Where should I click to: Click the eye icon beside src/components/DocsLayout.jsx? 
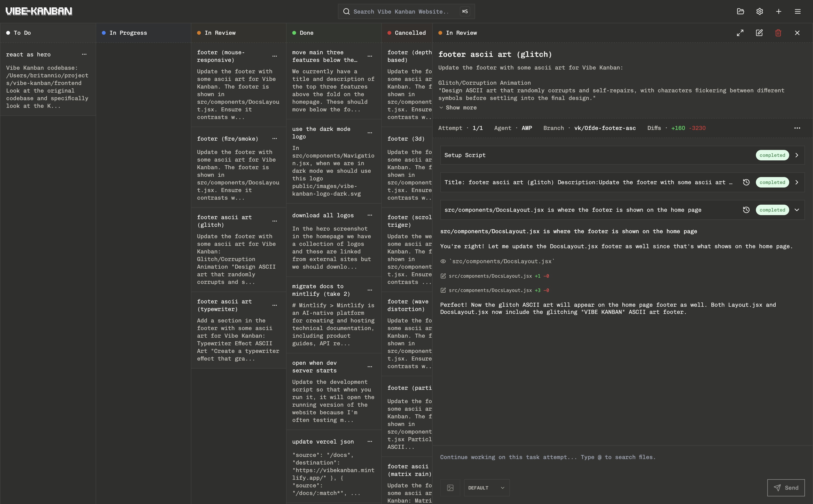[443, 261]
